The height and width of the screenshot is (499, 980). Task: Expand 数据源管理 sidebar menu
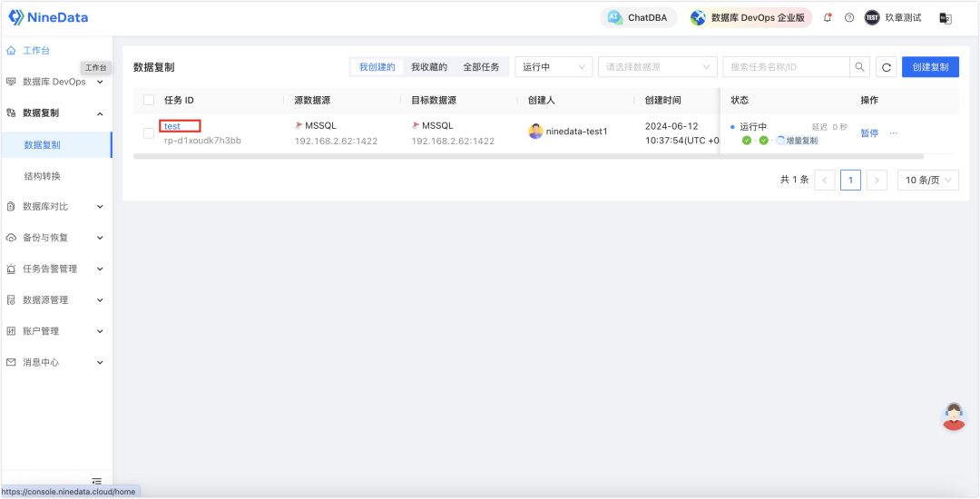pos(55,299)
